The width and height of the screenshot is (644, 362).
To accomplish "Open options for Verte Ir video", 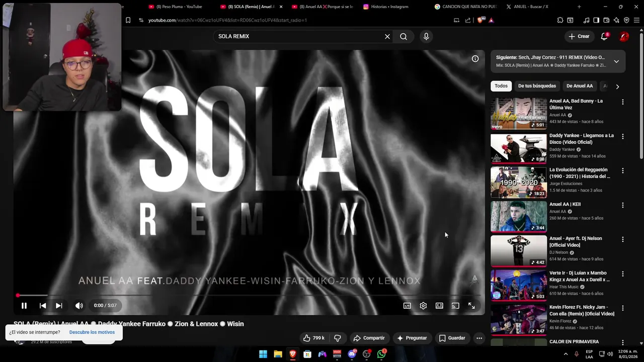I will coord(622,274).
